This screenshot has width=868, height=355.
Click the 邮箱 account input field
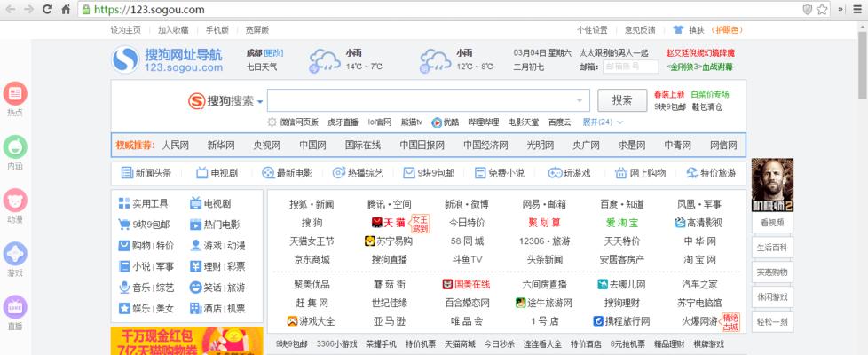tap(630, 67)
